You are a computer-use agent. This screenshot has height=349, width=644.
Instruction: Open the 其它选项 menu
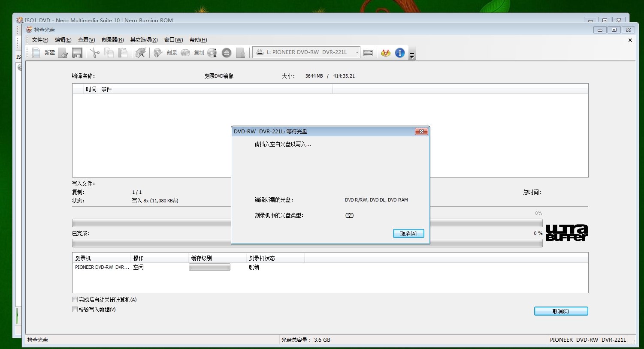pyautogui.click(x=143, y=39)
